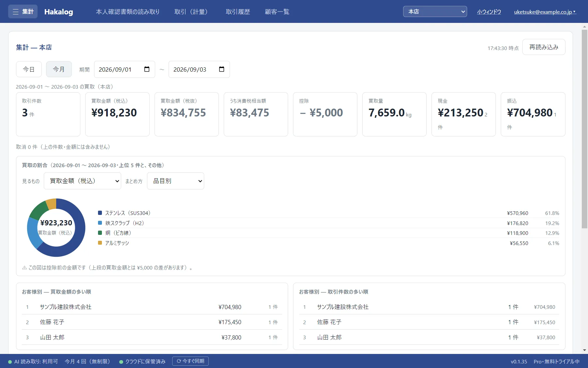Click the light blue 鉄スクラップ (H2) swatch
The image size is (588, 368).
coord(100,223)
